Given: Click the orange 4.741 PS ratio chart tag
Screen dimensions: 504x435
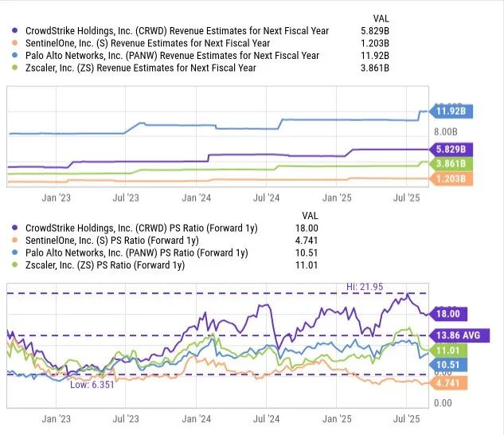Looking at the screenshot, I should point(448,383).
